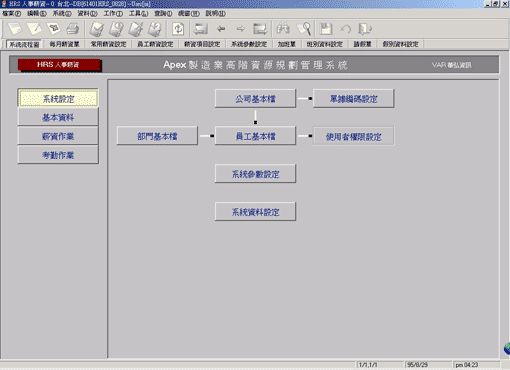Switch to the 班別資料設定 tab
Image resolution: width=510 pixels, height=370 pixels.
point(325,44)
